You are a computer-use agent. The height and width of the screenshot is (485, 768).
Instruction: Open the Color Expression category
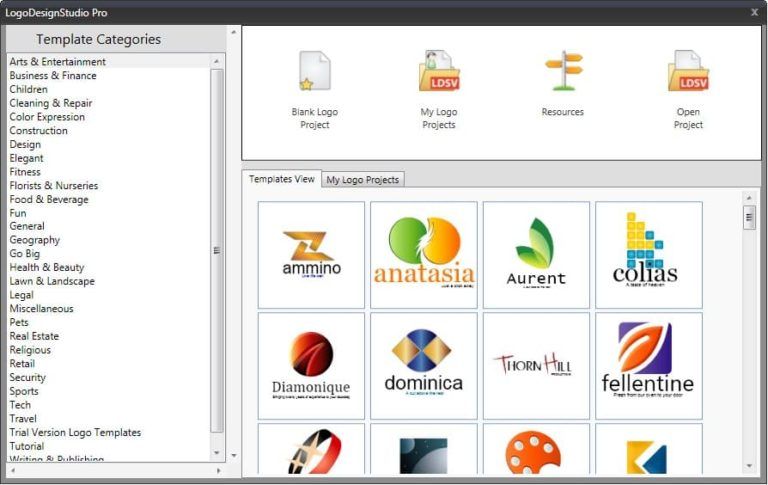point(47,117)
